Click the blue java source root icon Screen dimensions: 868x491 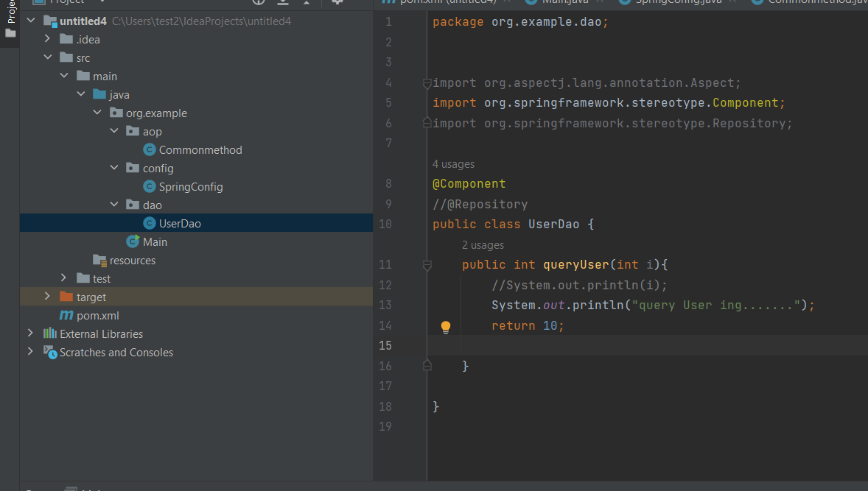99,94
